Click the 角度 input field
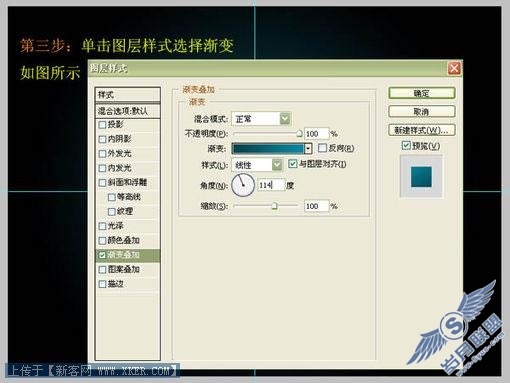Screen dimensions: 510x383 (271, 185)
